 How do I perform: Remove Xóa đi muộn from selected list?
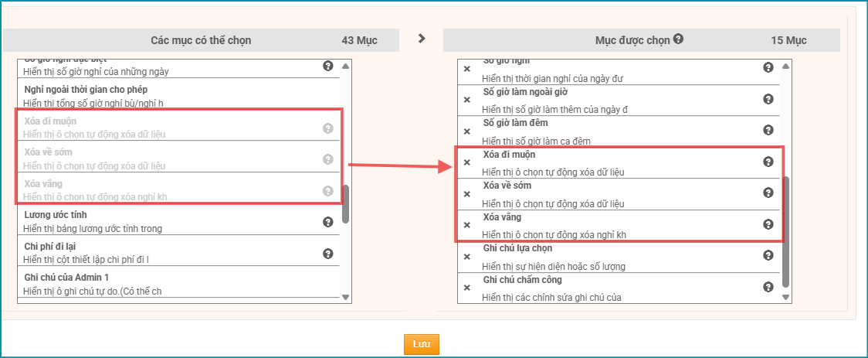(x=466, y=162)
